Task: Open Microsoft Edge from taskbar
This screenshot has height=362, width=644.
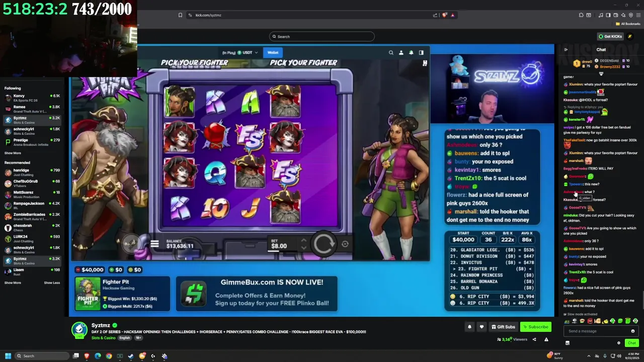Action: 98,356
